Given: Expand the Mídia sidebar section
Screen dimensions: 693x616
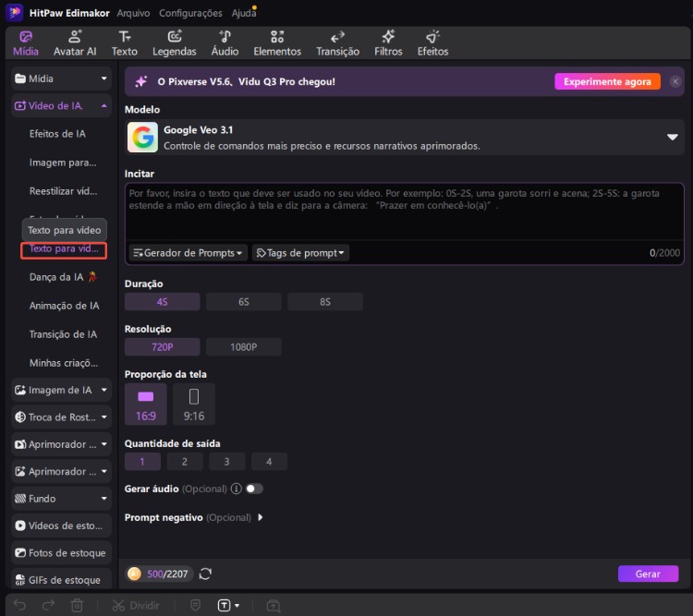Looking at the screenshot, I should click(61, 79).
